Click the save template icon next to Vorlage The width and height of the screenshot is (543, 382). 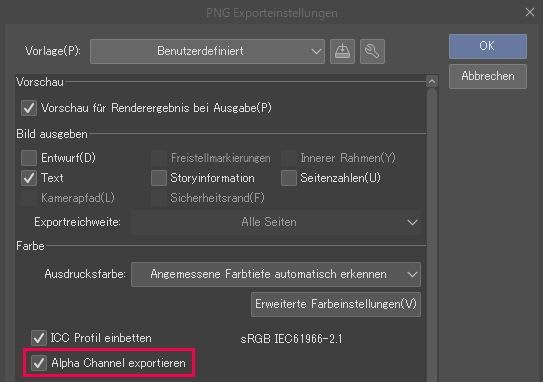pyautogui.click(x=342, y=52)
